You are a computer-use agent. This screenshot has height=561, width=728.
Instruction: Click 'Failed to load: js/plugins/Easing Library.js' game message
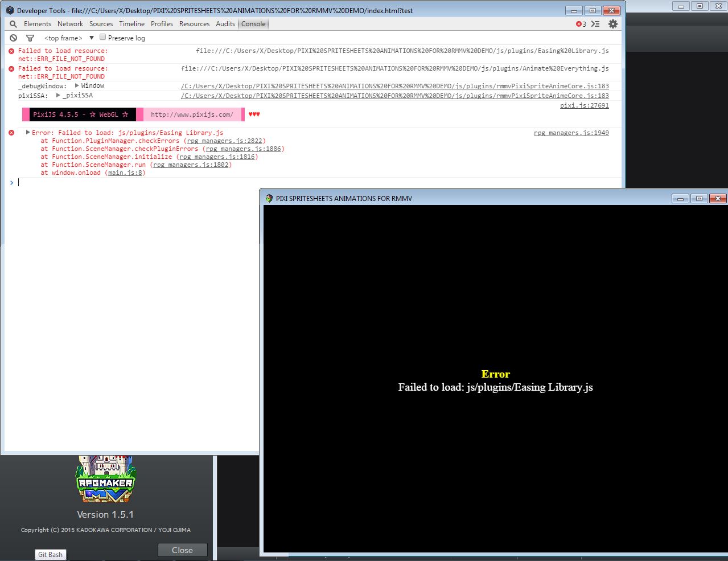pos(495,387)
